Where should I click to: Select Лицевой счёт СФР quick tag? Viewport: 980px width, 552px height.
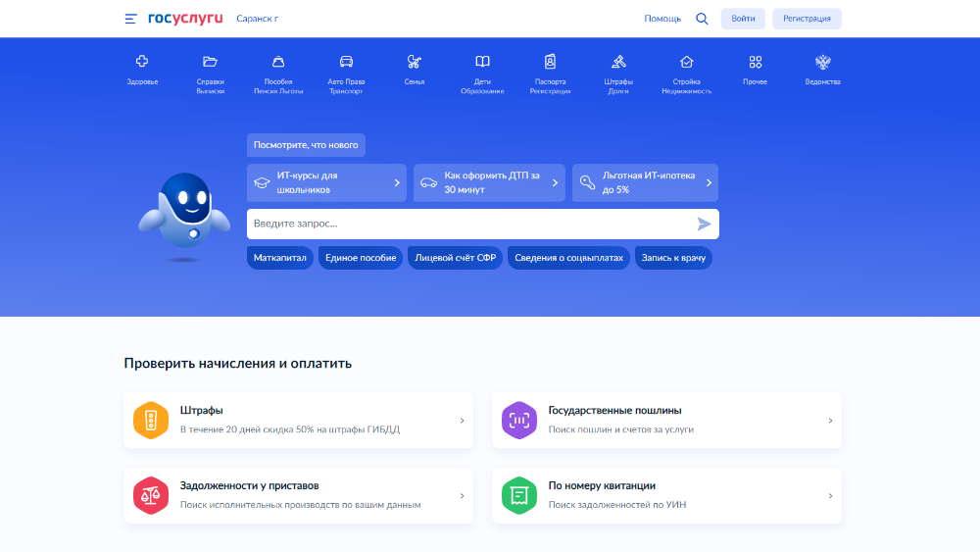[455, 258]
